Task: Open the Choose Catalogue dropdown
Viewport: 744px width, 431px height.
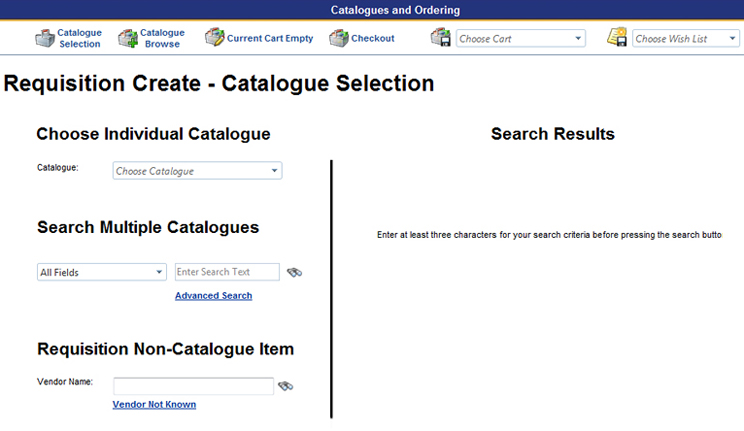Action: (x=198, y=171)
